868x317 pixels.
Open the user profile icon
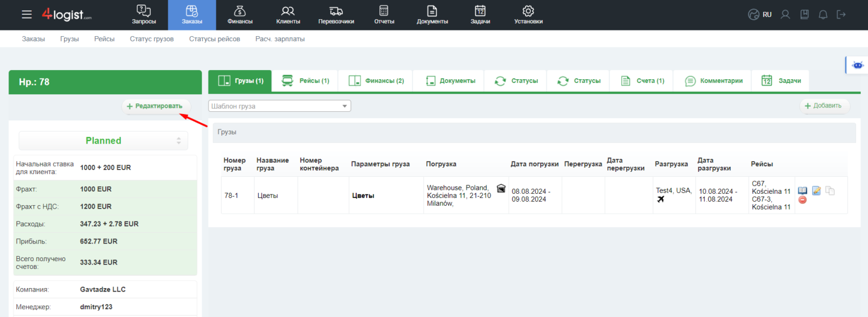click(x=785, y=15)
